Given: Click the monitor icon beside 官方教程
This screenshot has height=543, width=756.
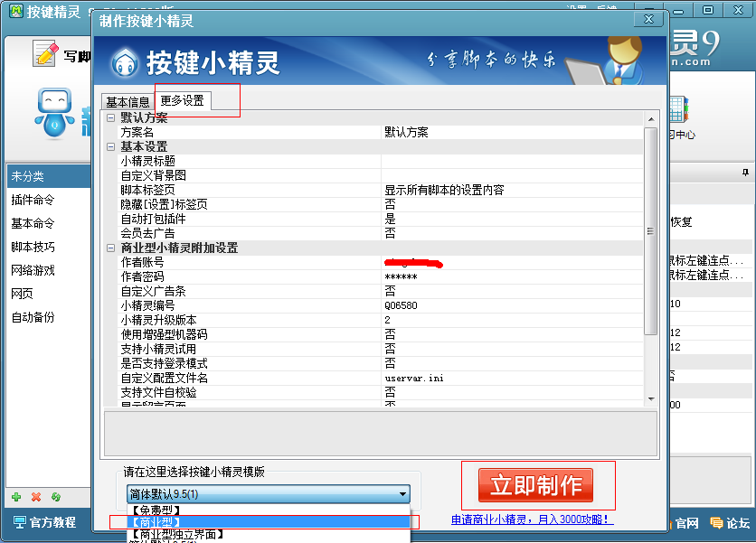Looking at the screenshot, I should coord(19,522).
